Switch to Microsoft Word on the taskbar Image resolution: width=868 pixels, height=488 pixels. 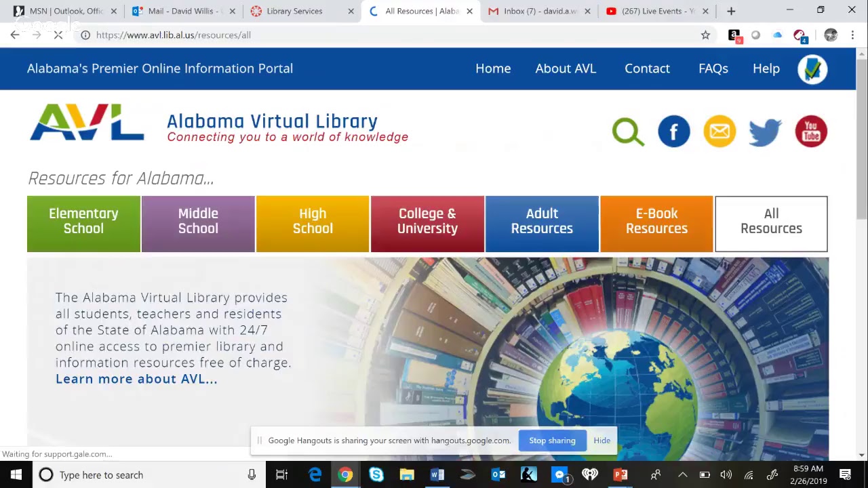(437, 474)
